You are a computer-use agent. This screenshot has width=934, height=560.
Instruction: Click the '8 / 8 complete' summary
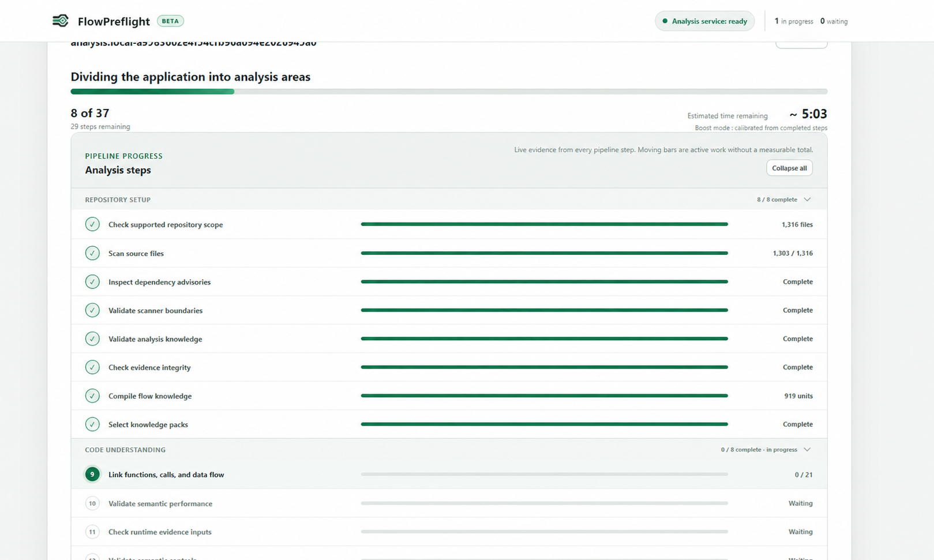tap(777, 200)
